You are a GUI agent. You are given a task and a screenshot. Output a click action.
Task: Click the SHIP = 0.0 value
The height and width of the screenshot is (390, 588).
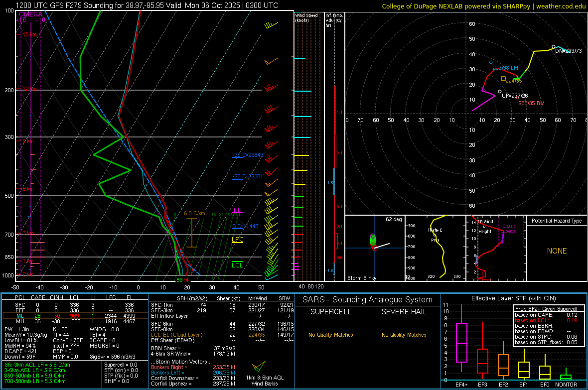coord(117,381)
